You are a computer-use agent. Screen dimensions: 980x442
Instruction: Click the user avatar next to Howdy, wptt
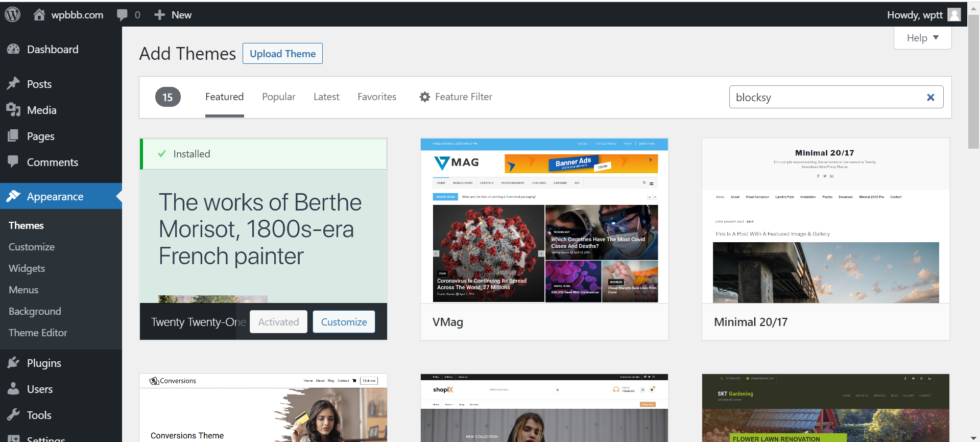pos(954,15)
